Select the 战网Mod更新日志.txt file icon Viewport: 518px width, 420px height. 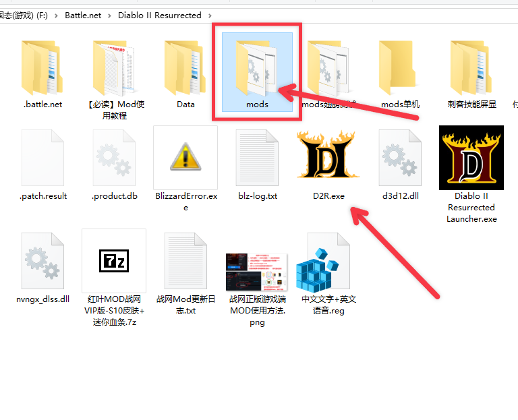185,261
